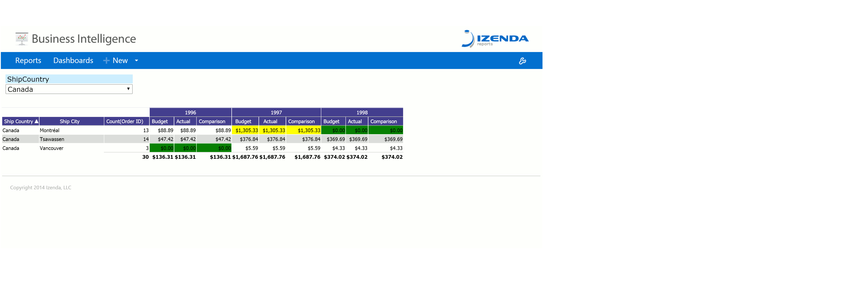Click the Copyright 2014 Izenda footer text
This screenshot has height=305, width=868.
pos(41,188)
